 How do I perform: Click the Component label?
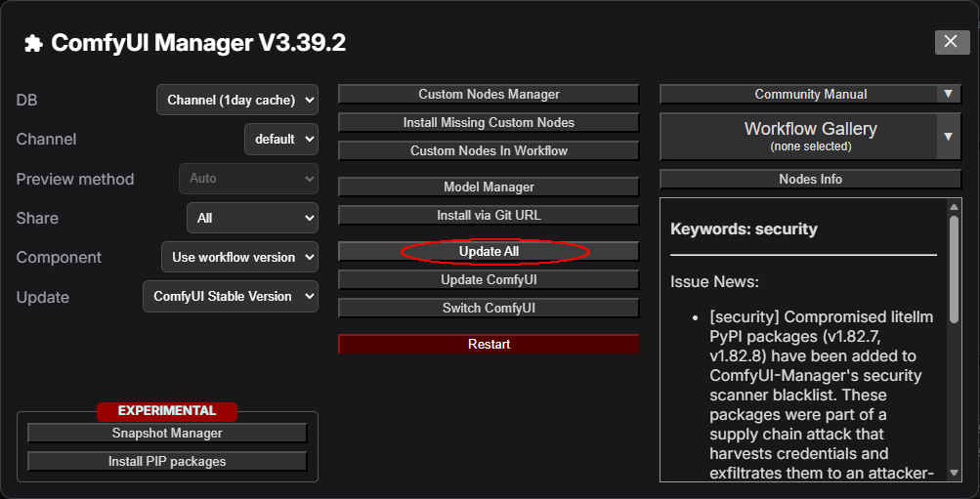(x=59, y=257)
